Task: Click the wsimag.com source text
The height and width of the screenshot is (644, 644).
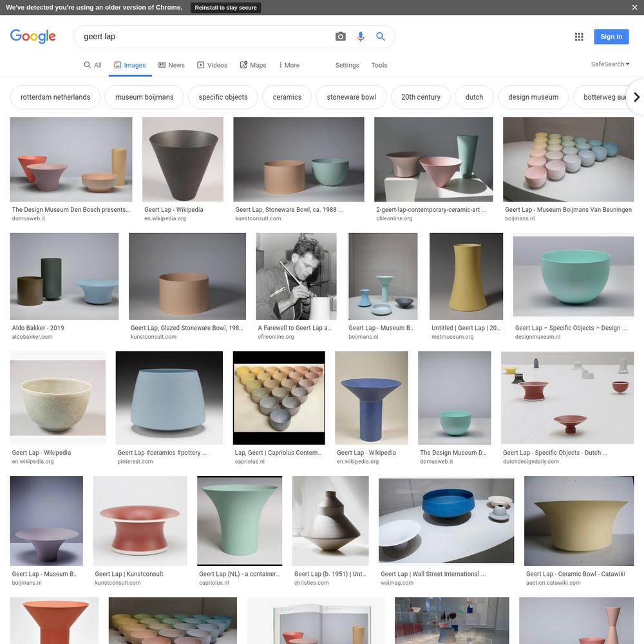Action: point(397,583)
